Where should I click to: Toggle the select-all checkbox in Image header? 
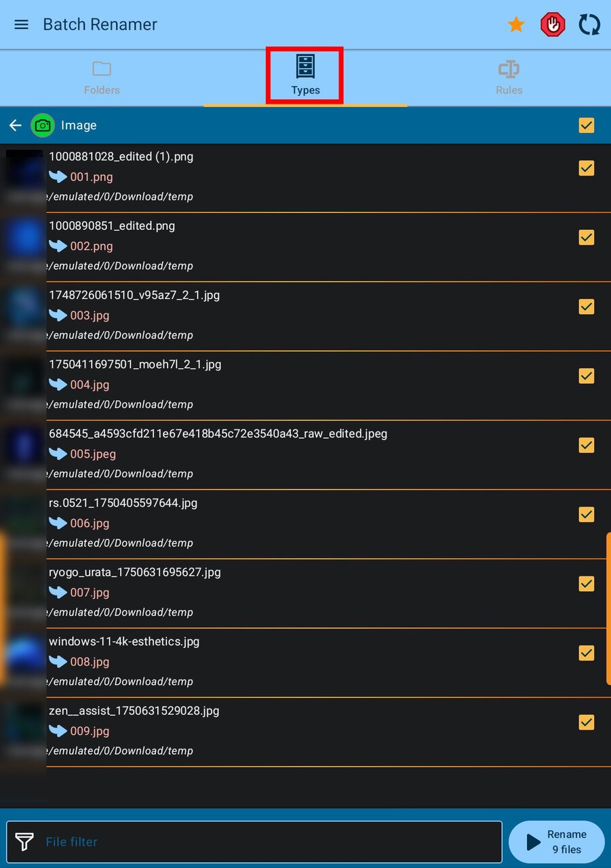[587, 125]
